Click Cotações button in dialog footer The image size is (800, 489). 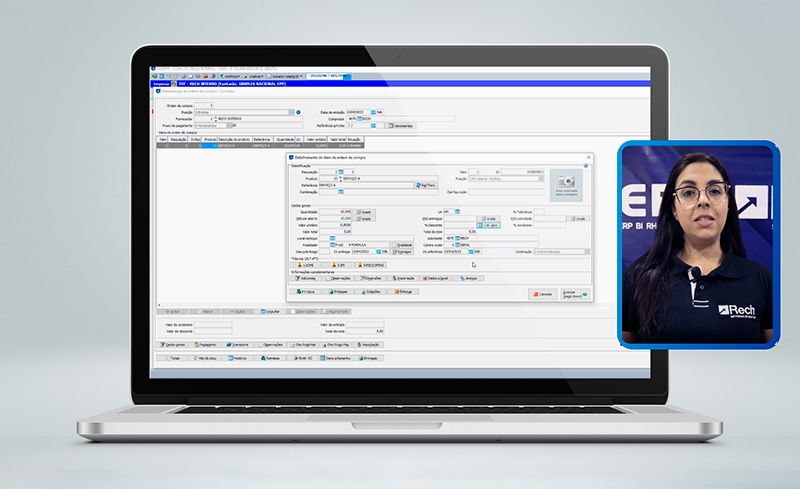pos(371,291)
